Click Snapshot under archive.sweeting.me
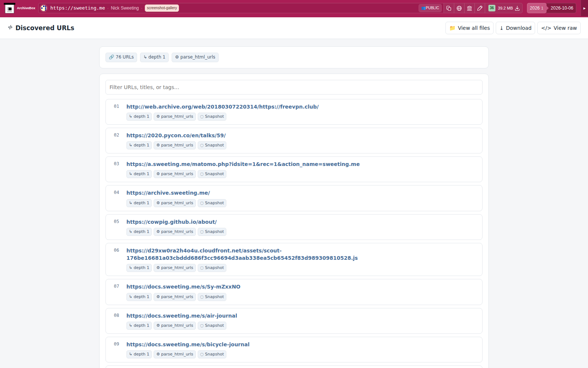588x368 pixels. 212,203
